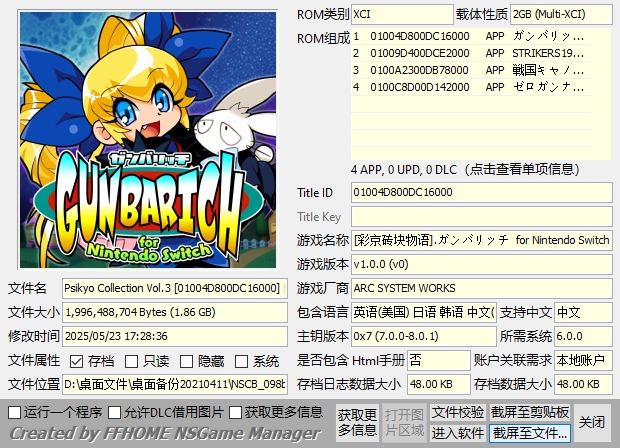Click into the Title ID field

[x=481, y=192]
